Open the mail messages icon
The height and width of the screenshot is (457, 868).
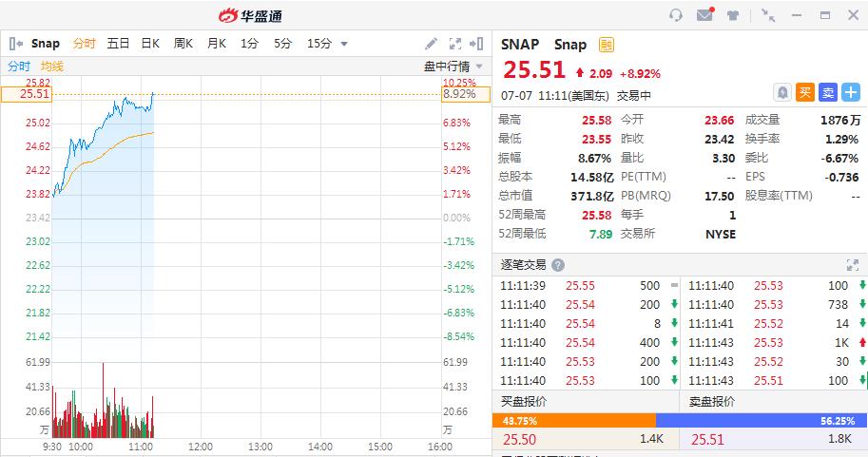pos(704,15)
